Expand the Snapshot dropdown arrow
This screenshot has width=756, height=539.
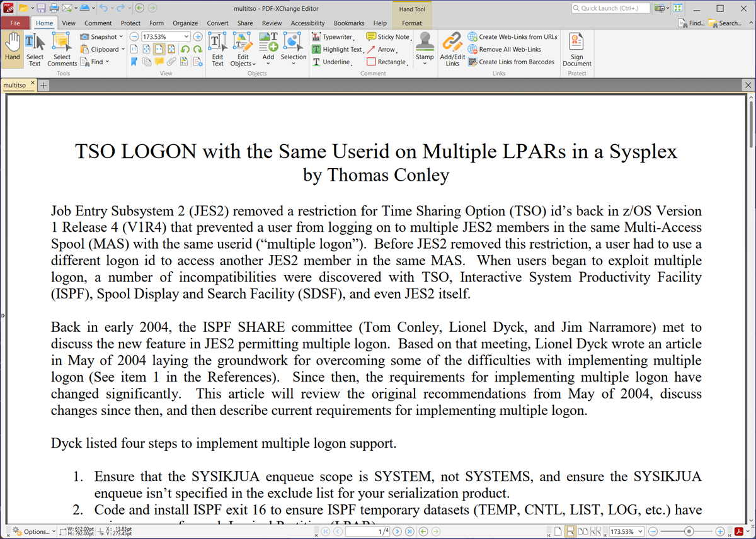(121, 37)
